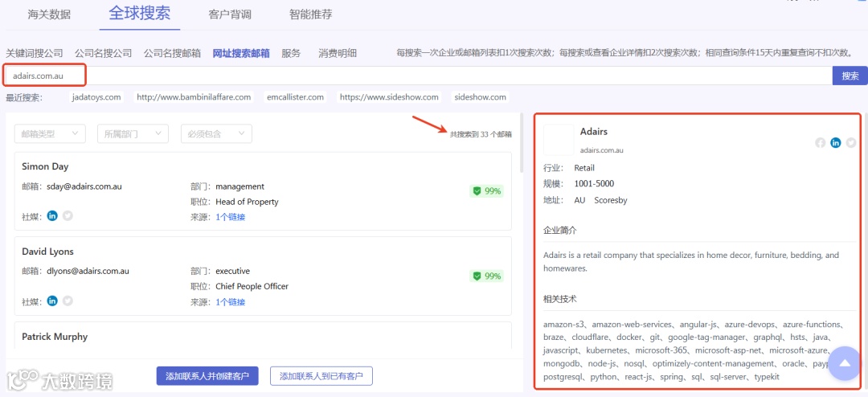Select recent search emcallister.com
This screenshot has width=868, height=397.
click(x=294, y=97)
